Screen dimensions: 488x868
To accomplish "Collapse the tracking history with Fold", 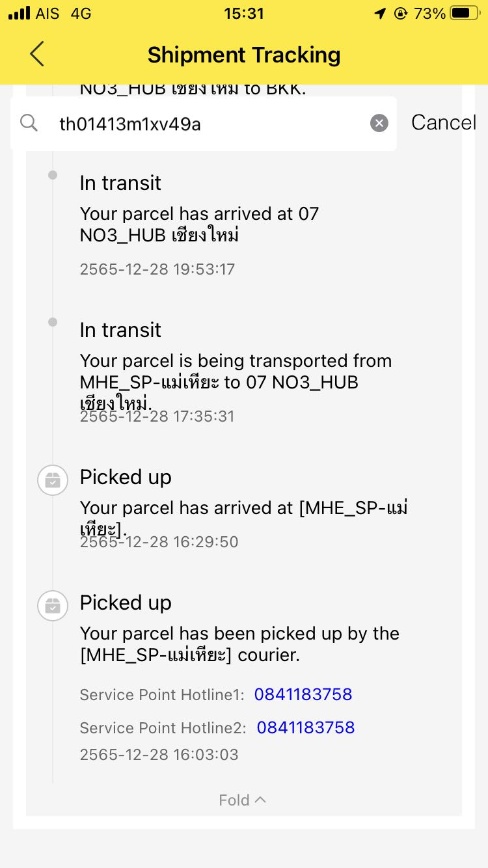I will click(242, 800).
